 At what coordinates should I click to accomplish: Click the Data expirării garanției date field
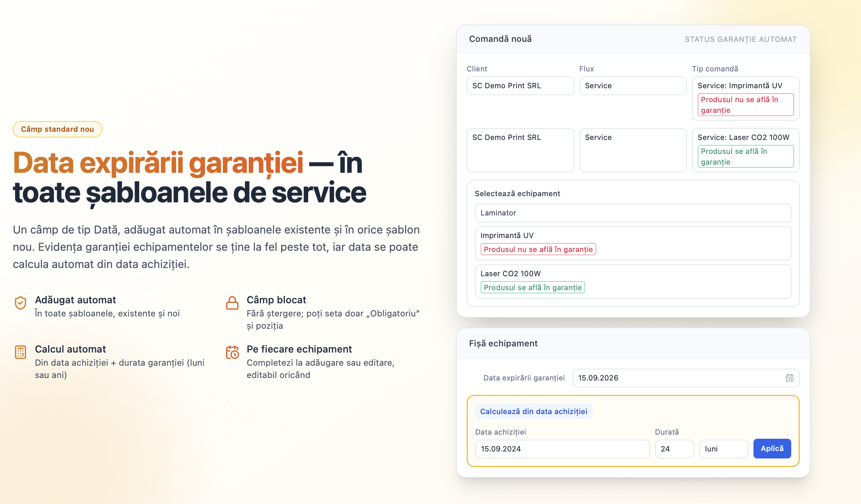tap(686, 378)
